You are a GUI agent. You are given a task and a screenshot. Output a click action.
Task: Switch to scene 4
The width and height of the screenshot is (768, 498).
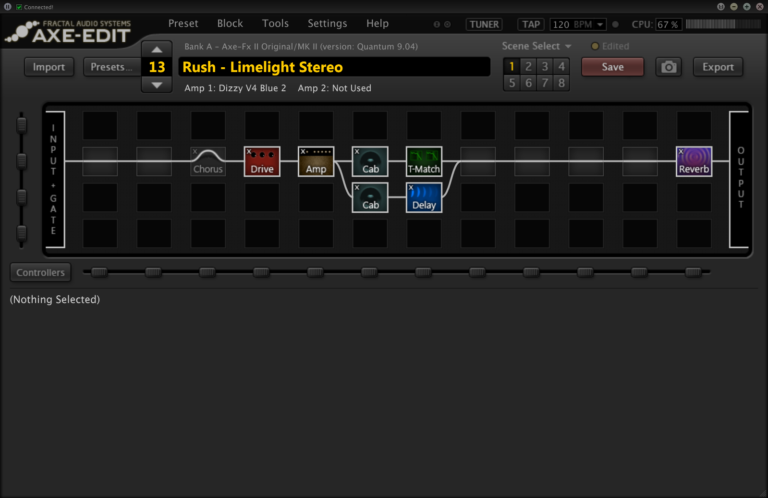(x=561, y=66)
